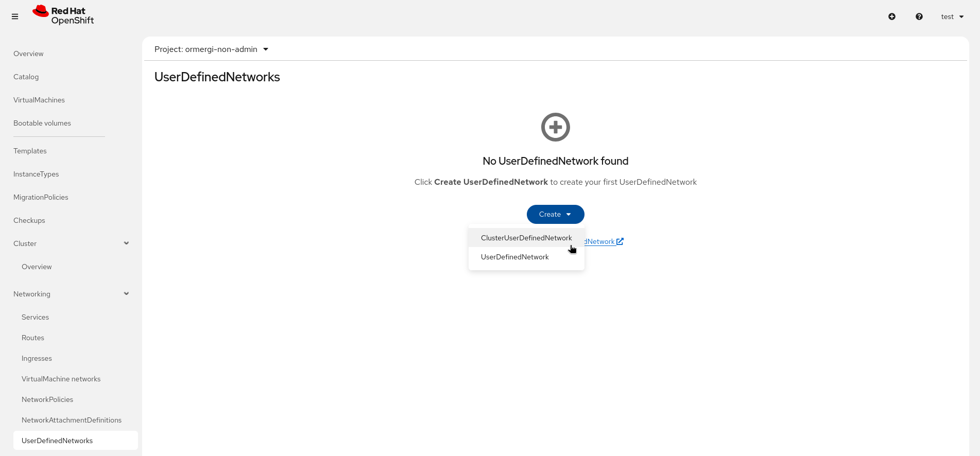Open NetworkAttachmentDefinitions page

pyautogui.click(x=72, y=420)
